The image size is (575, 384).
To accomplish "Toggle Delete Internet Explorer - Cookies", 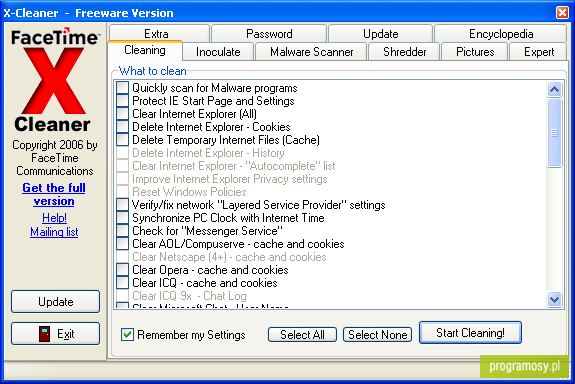I will click(122, 127).
